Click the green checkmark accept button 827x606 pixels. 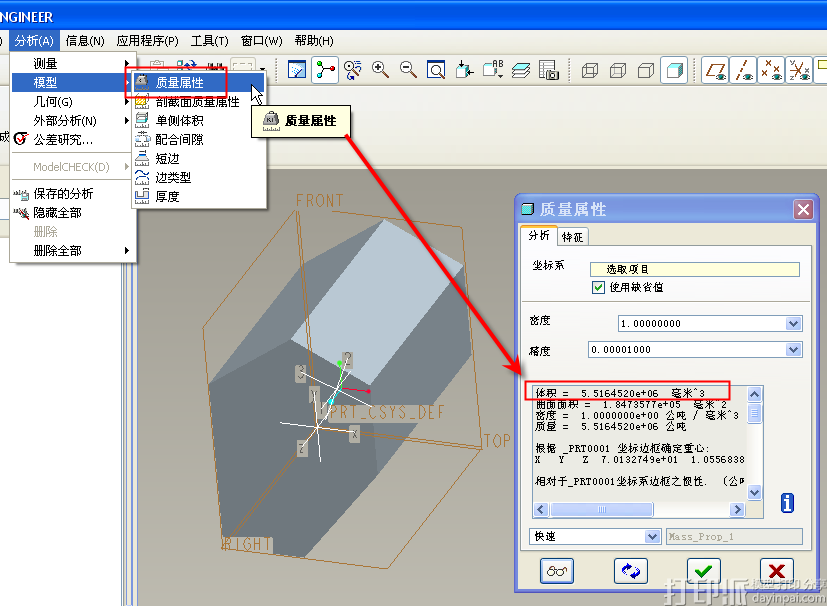704,570
